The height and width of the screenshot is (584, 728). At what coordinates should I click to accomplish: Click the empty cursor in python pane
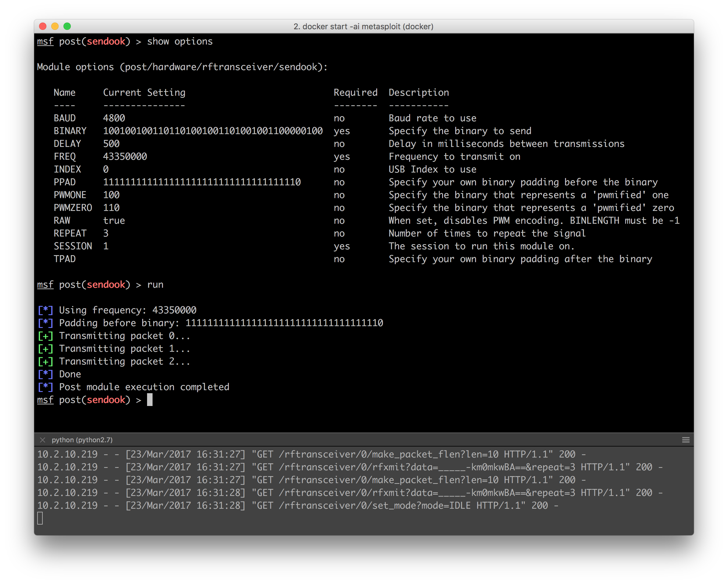pyautogui.click(x=40, y=518)
